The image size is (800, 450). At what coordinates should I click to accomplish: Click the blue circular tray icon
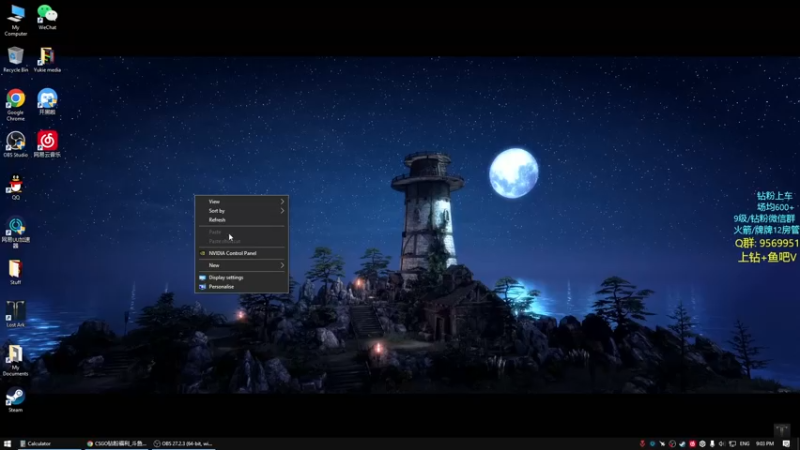[653, 444]
